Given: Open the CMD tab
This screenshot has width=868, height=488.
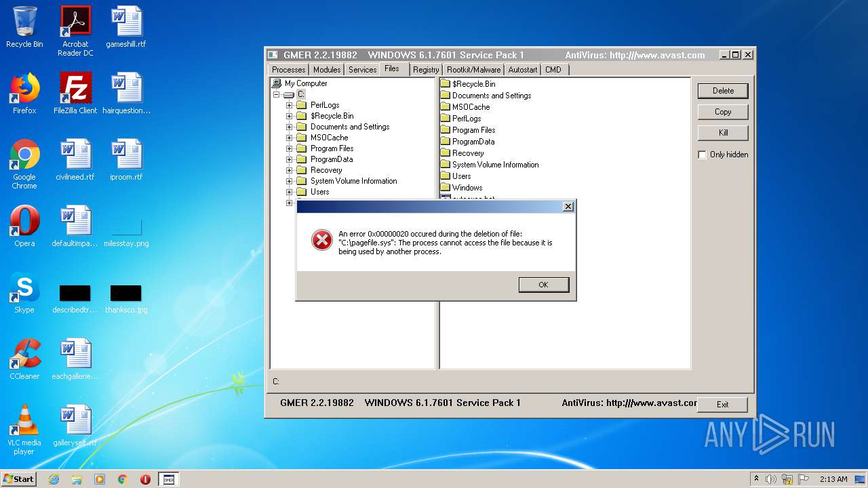Looking at the screenshot, I should 553,70.
